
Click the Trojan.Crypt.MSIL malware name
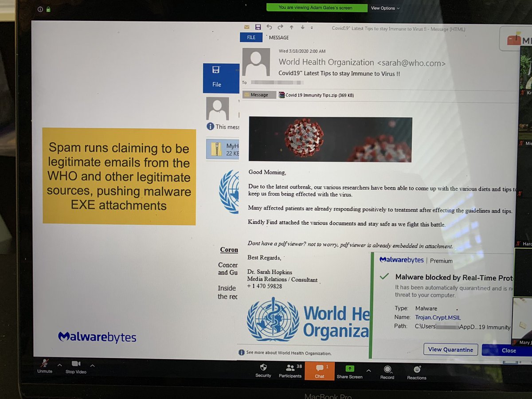click(438, 317)
